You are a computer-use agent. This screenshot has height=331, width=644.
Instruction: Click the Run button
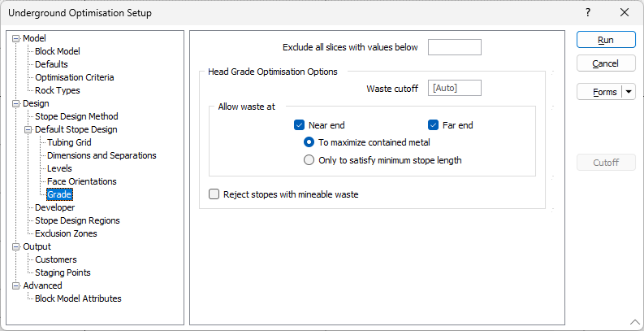pos(606,40)
